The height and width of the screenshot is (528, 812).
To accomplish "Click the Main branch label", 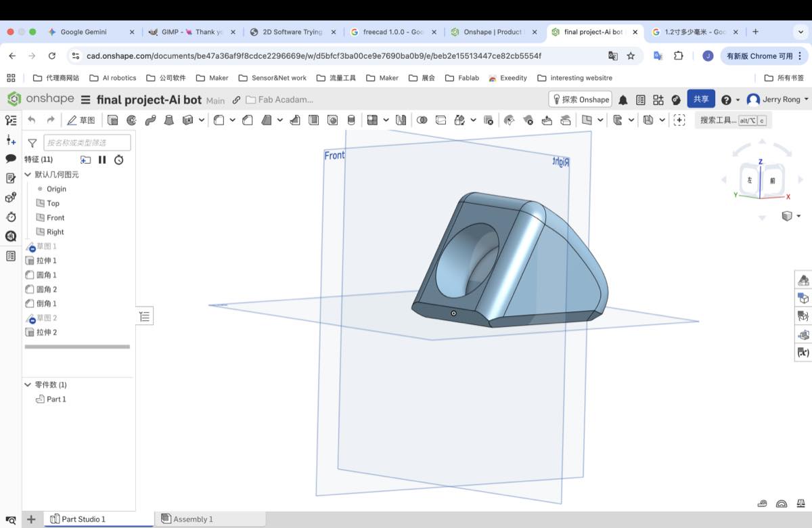I will pyautogui.click(x=215, y=100).
